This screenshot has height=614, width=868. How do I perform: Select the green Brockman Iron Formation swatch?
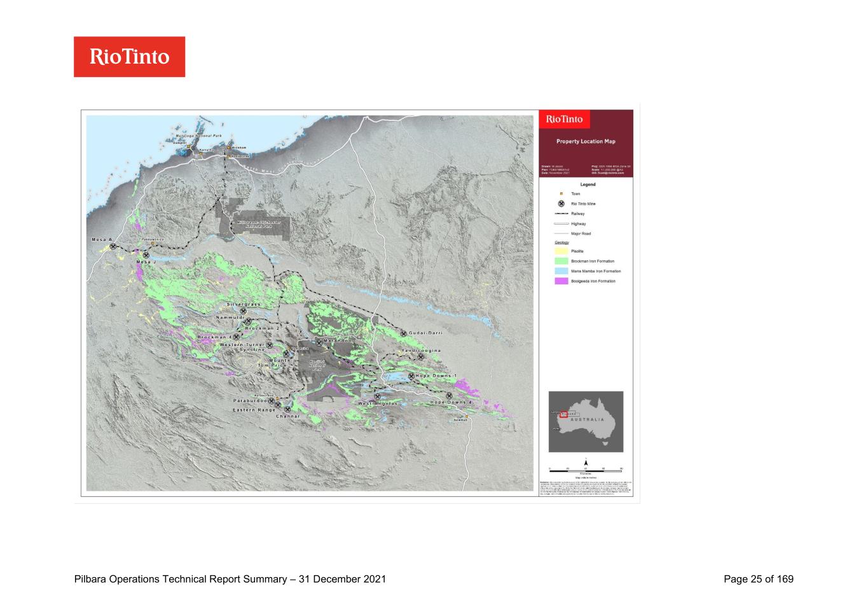[x=561, y=261]
